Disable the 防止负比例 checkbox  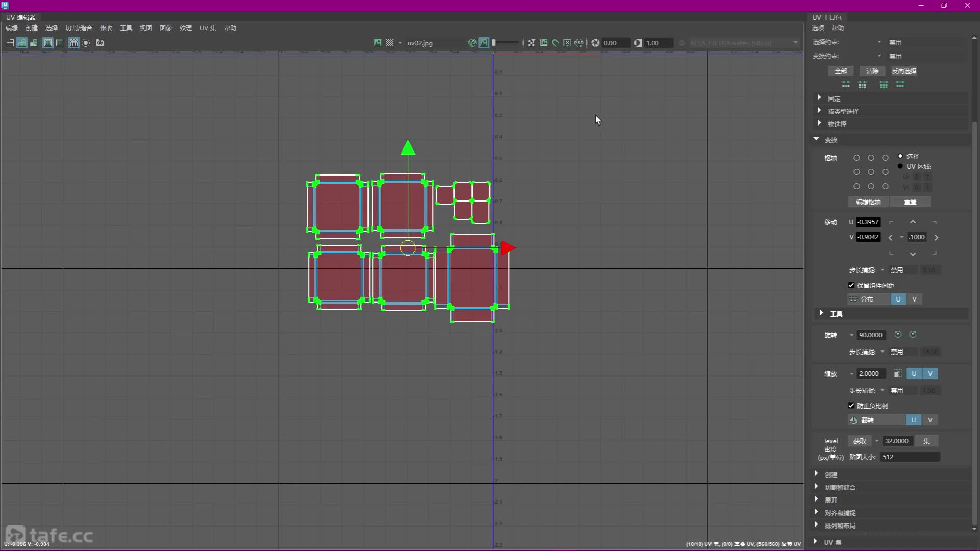point(851,406)
